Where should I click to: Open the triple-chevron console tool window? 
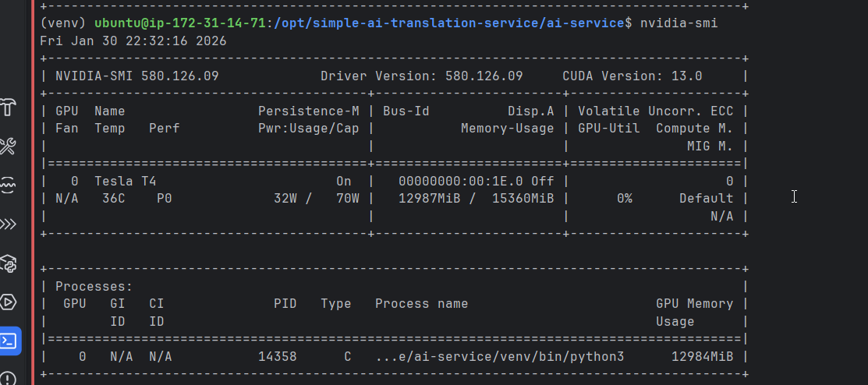pyautogui.click(x=8, y=224)
